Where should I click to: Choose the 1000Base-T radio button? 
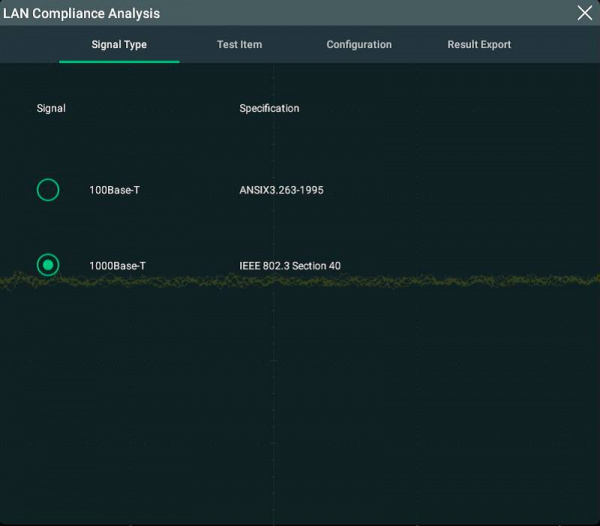[x=48, y=265]
